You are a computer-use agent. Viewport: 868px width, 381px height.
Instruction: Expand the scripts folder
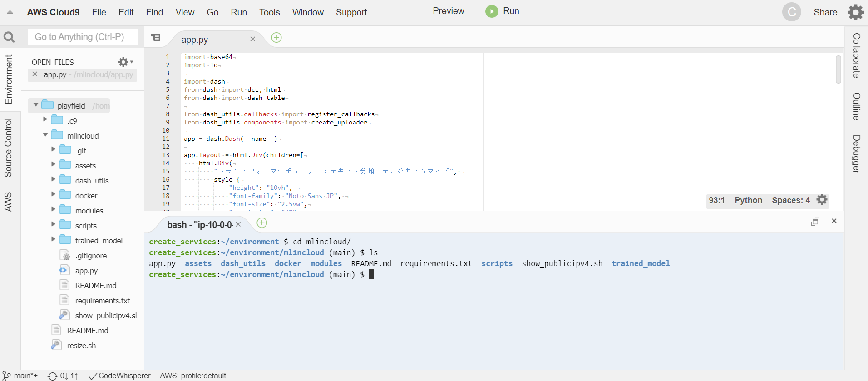[53, 224]
